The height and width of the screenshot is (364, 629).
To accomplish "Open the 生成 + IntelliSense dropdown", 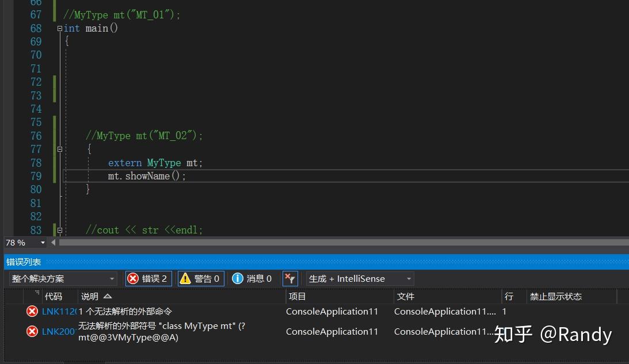I will point(360,279).
